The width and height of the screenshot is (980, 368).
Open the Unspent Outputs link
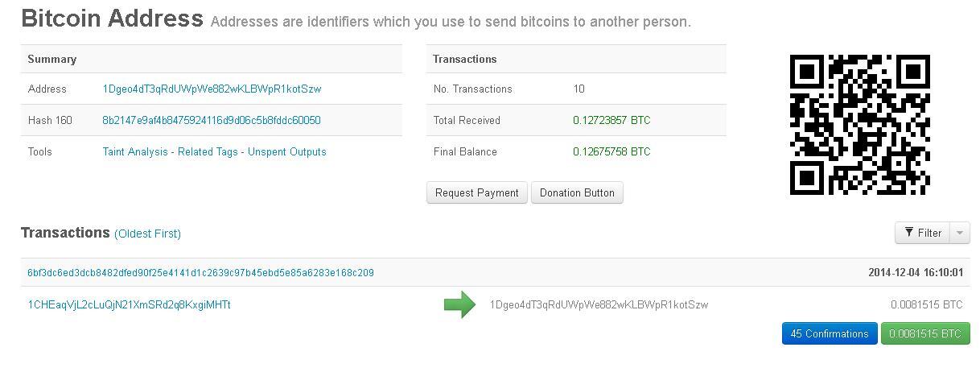pyautogui.click(x=287, y=151)
